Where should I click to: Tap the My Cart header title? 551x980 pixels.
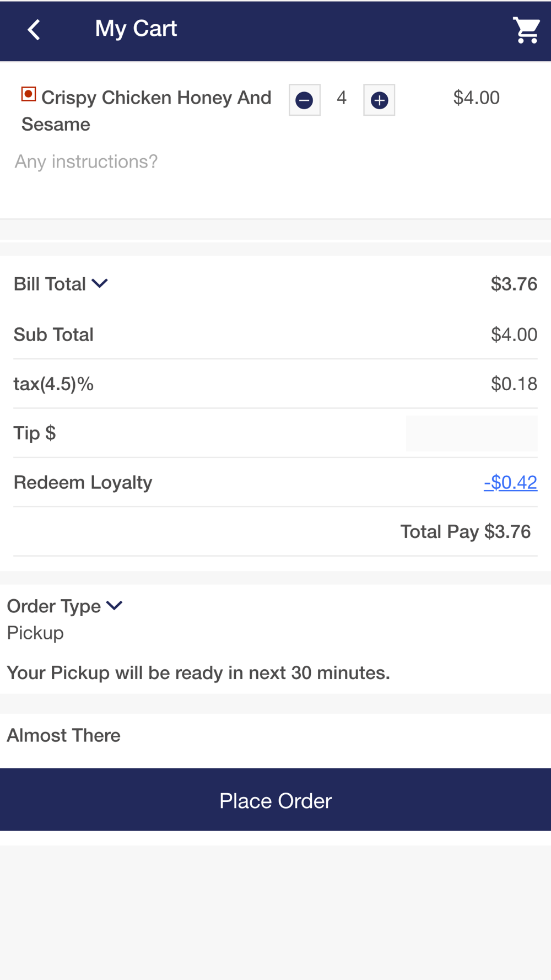tap(136, 29)
